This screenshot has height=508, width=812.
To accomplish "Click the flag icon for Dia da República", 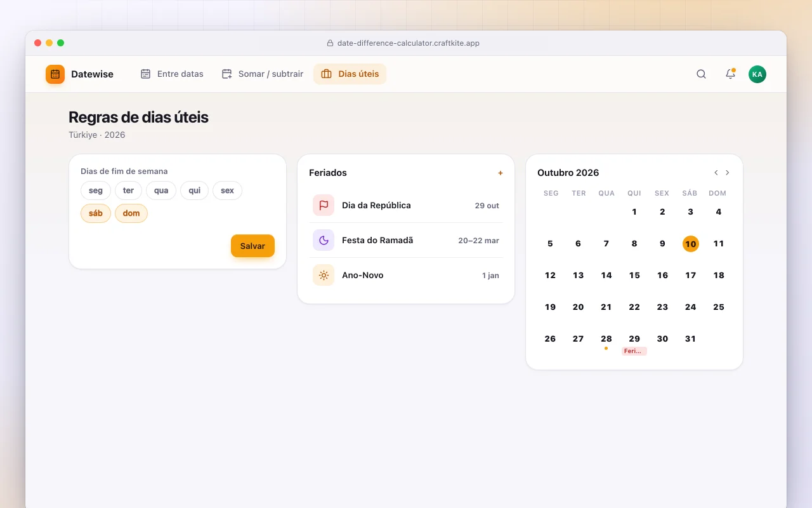I will point(324,205).
